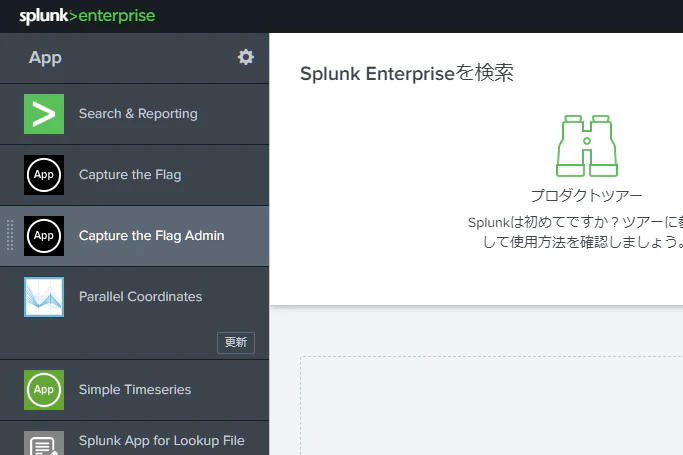Click the Simple Timeseries green app icon
The height and width of the screenshot is (455, 683).
pyautogui.click(x=44, y=390)
